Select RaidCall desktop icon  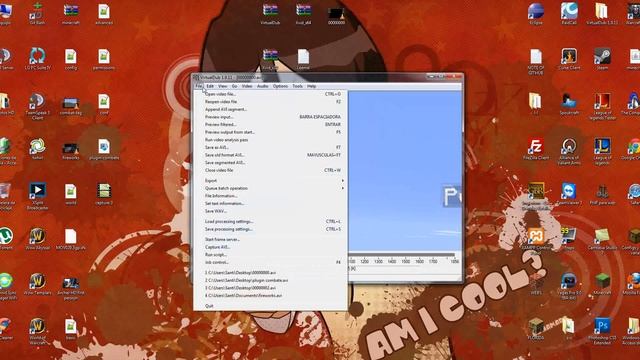pos(569,14)
